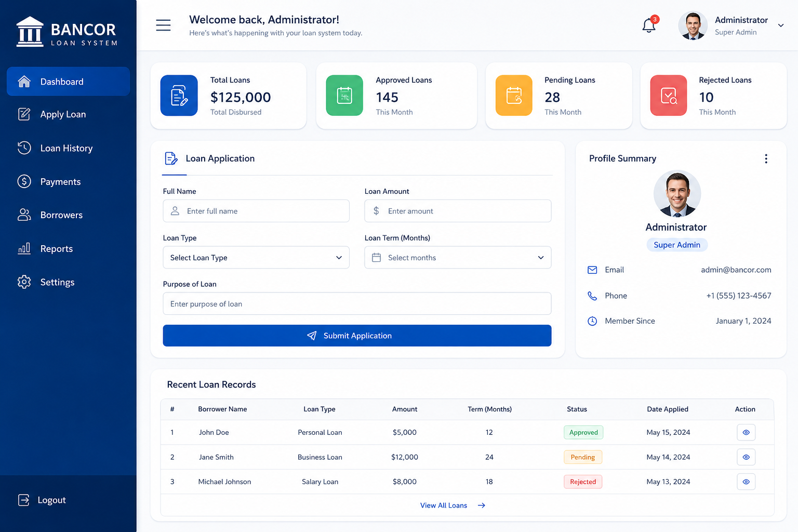
Task: Open the Select months dropdown
Action: coord(458,258)
